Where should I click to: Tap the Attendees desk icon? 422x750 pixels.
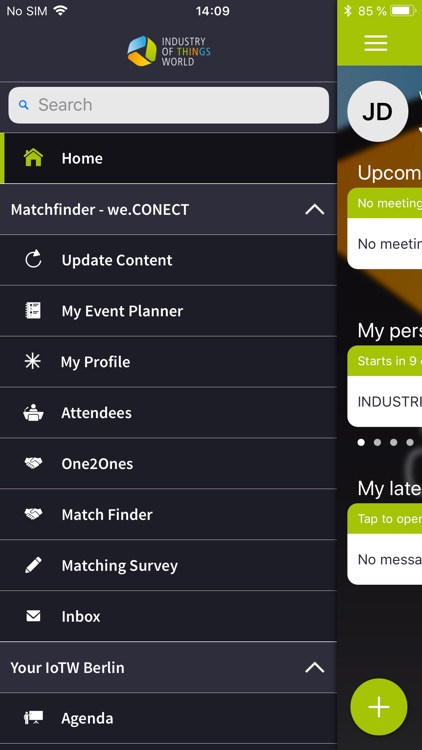(33, 412)
